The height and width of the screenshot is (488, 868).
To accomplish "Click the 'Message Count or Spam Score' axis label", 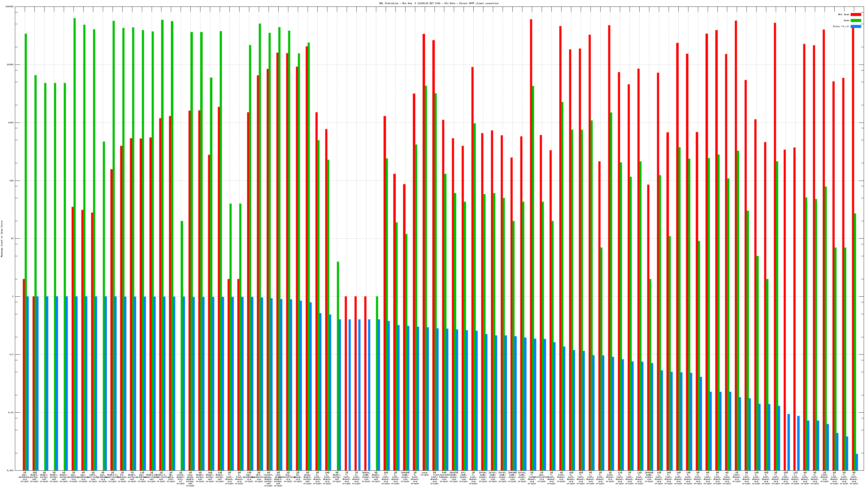I will coord(2,239).
